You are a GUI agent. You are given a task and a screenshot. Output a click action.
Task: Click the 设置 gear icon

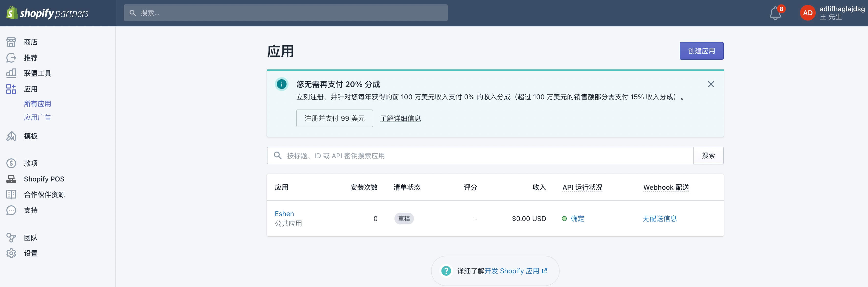(11, 253)
